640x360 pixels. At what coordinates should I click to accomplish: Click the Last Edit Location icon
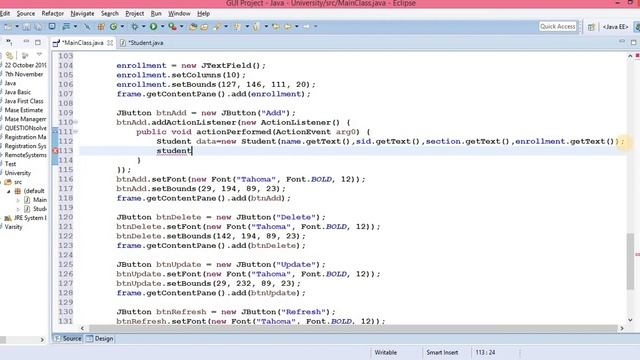(x=276, y=27)
